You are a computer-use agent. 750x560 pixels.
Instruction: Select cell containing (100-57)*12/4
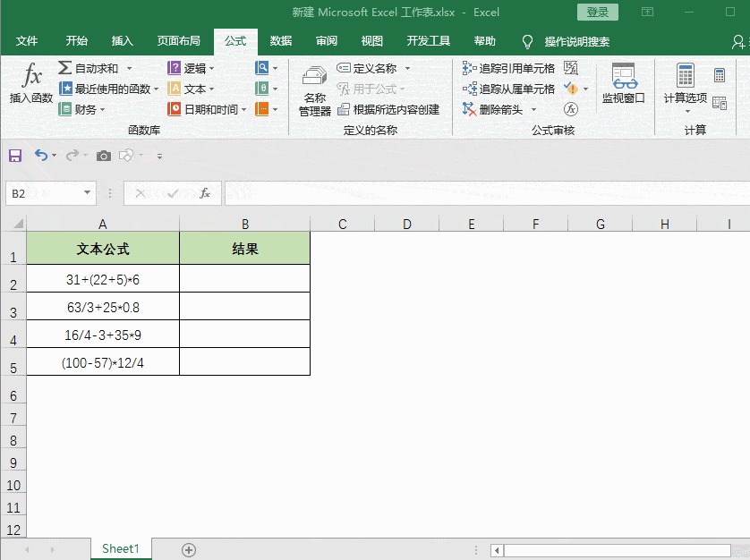pyautogui.click(x=103, y=361)
